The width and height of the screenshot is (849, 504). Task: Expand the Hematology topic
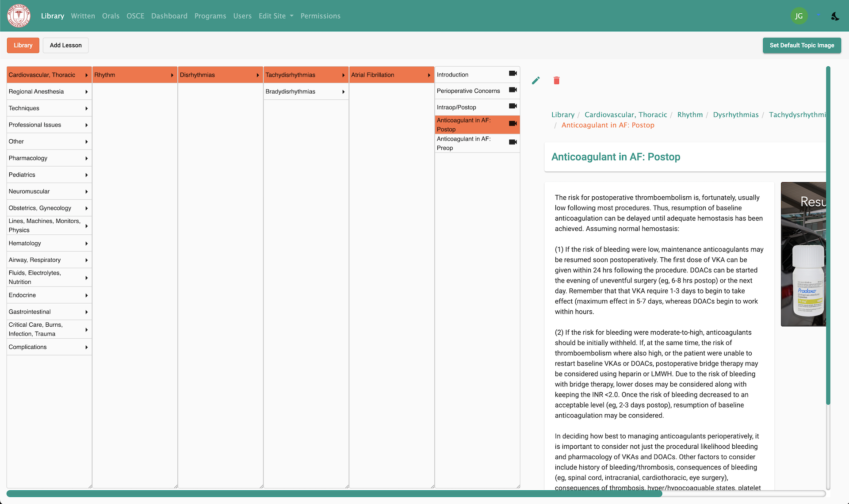coord(49,244)
